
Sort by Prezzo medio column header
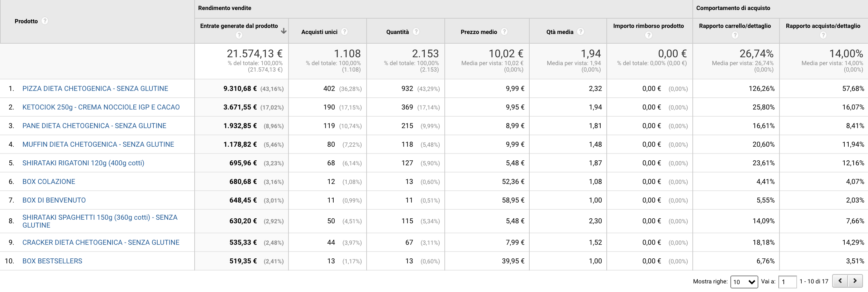coord(479,32)
